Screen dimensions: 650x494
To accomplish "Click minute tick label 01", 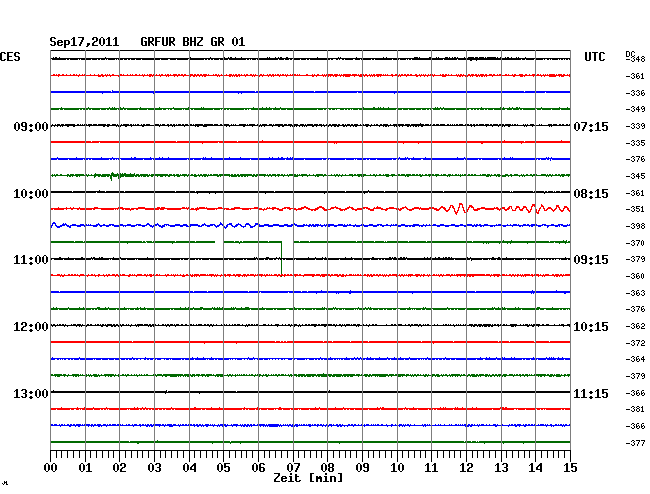I will pyautogui.click(x=85, y=468).
